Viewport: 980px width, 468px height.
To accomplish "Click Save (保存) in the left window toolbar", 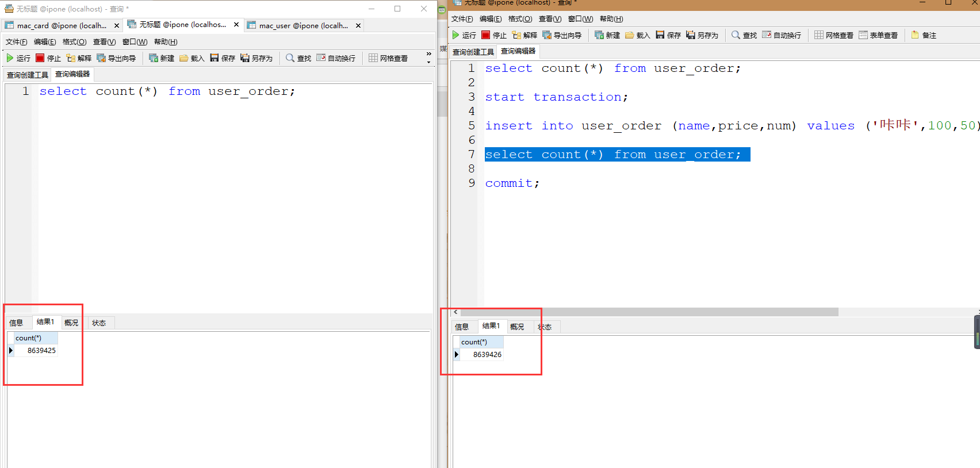I will [x=223, y=58].
